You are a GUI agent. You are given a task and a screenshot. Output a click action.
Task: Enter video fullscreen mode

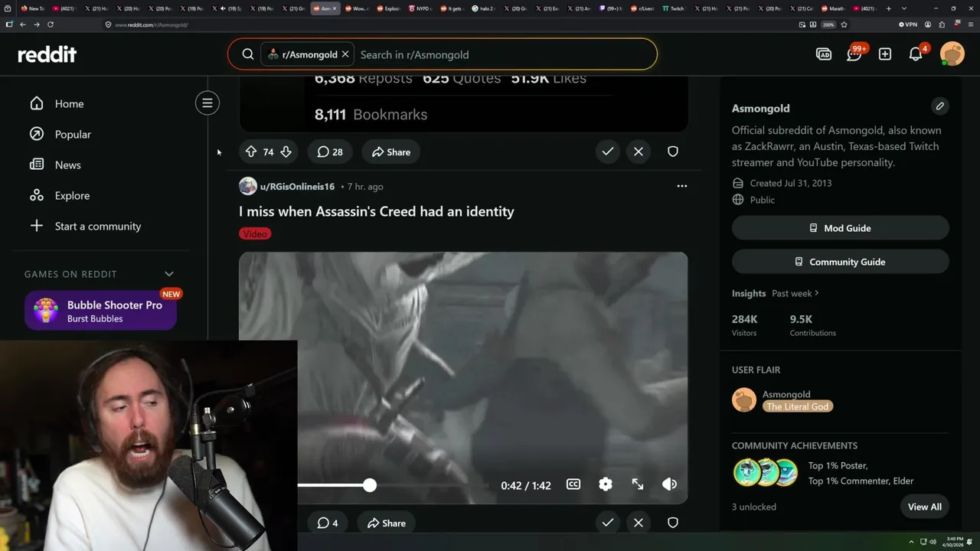click(x=638, y=484)
